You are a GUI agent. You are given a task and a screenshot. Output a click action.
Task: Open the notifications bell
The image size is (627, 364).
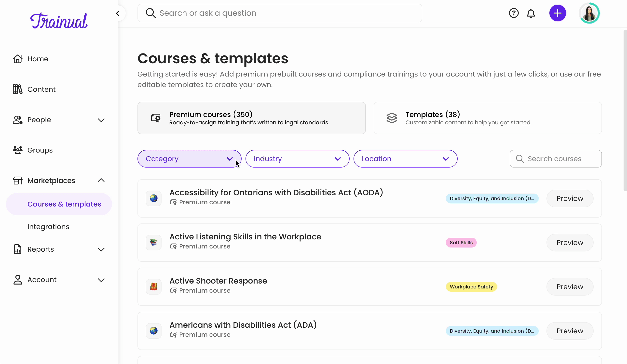(x=531, y=13)
